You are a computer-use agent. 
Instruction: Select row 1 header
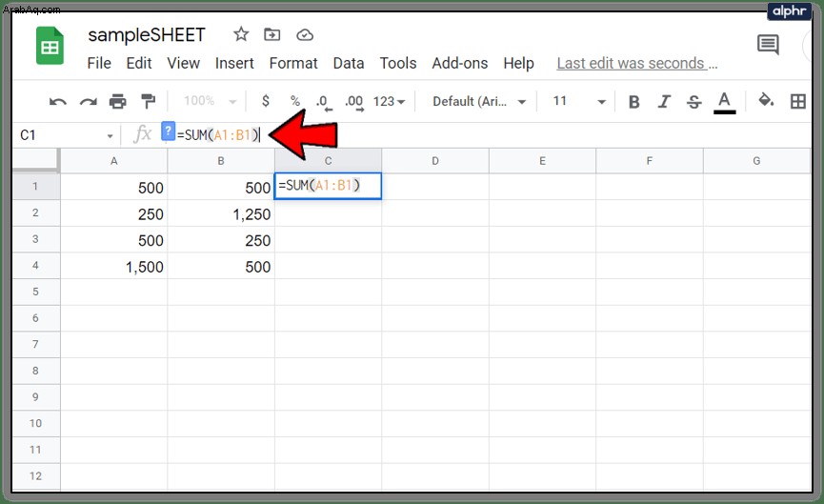(36, 187)
